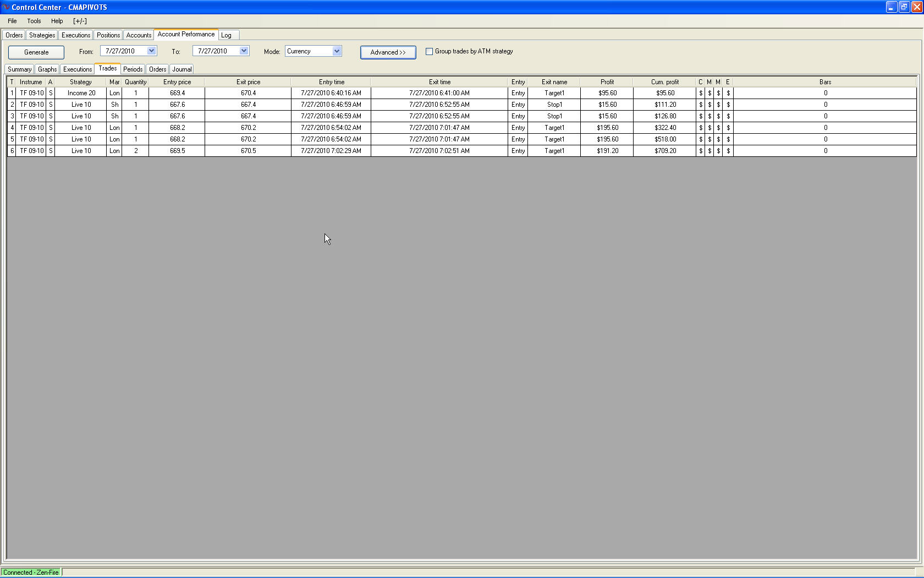Click the Control Center app icon in title bar

click(x=5, y=7)
